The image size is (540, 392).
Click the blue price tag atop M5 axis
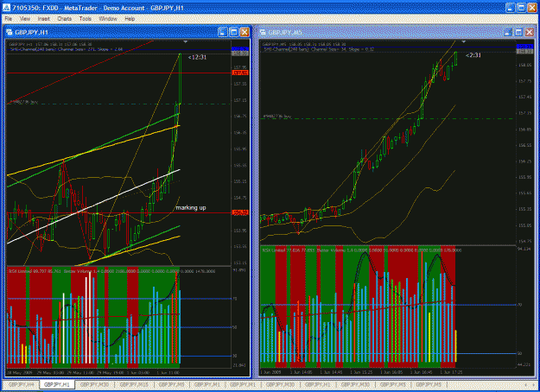pos(524,47)
